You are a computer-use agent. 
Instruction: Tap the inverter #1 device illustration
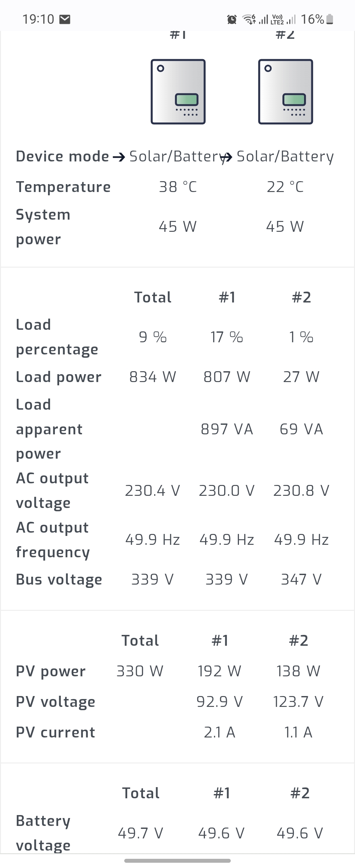[178, 92]
